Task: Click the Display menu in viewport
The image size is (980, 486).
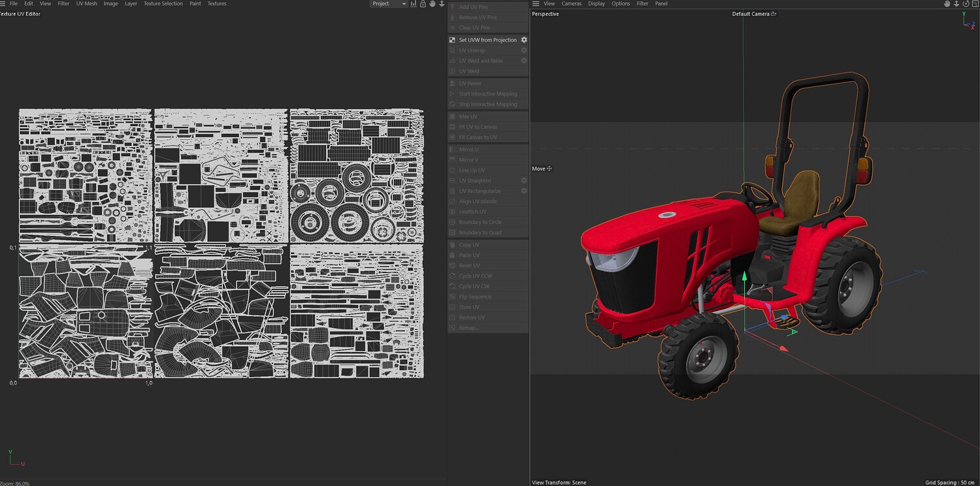Action: pos(596,3)
